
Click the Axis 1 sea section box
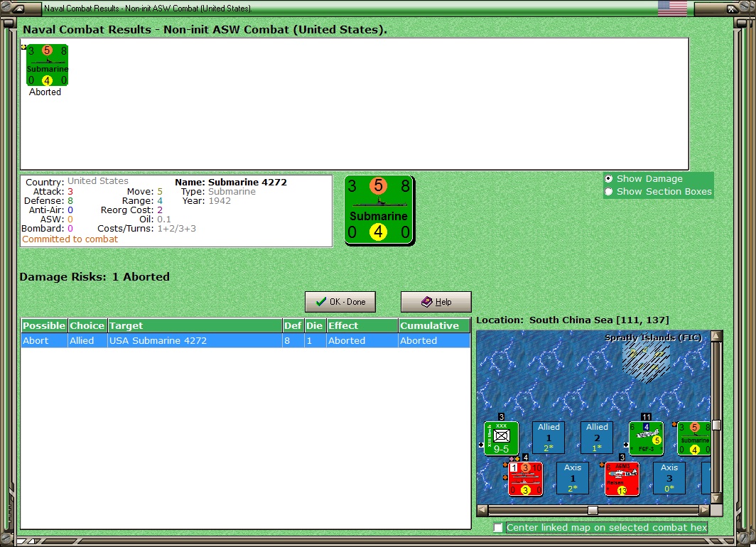(x=572, y=478)
